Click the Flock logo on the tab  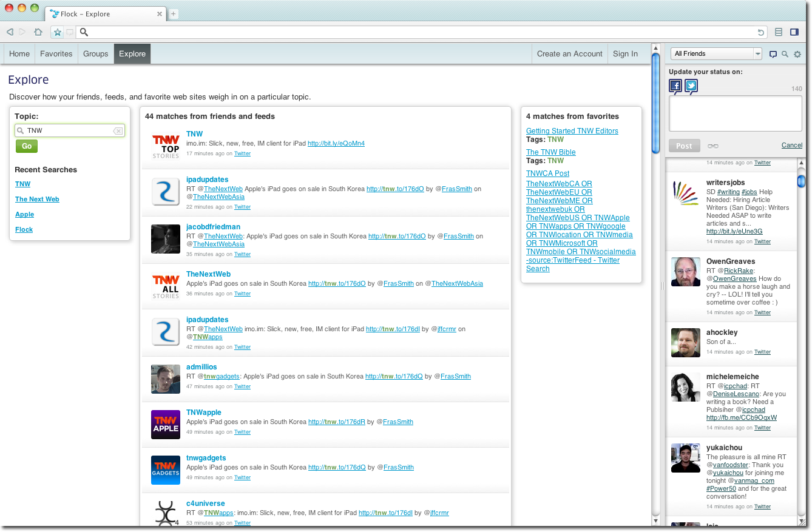(55, 14)
